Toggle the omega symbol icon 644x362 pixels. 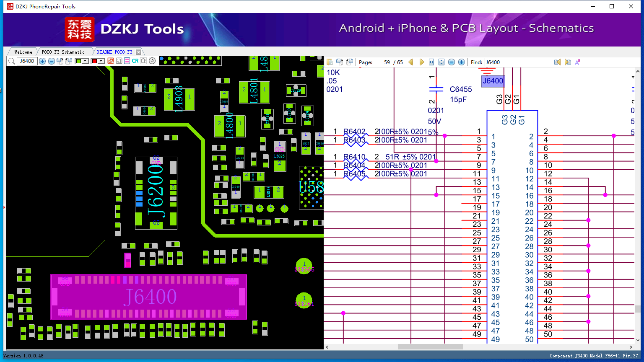[143, 61]
